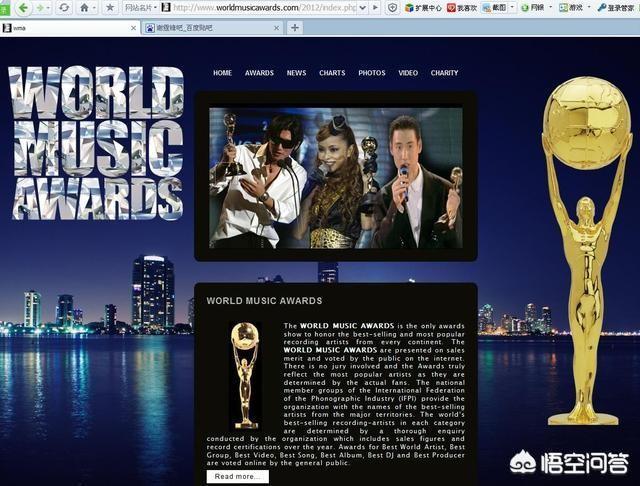Open CHARTS in the site navigation

[332, 73]
